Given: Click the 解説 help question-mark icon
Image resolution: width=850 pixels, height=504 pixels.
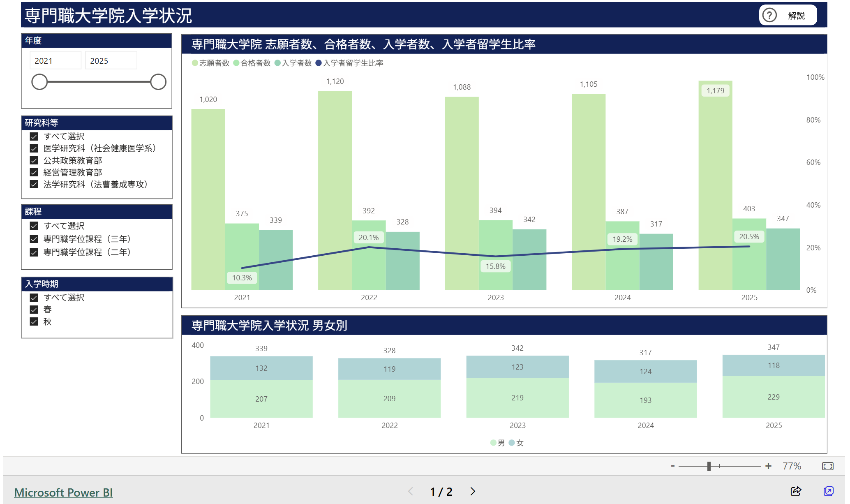Looking at the screenshot, I should tap(769, 15).
